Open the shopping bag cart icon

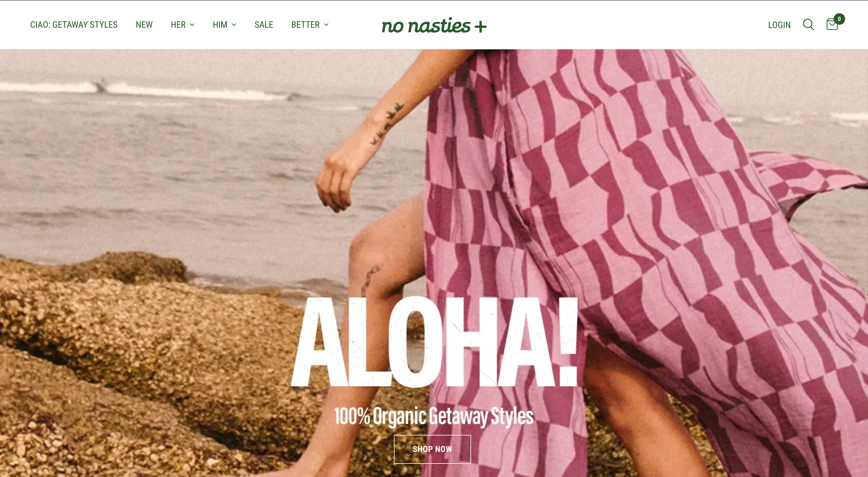pos(832,25)
